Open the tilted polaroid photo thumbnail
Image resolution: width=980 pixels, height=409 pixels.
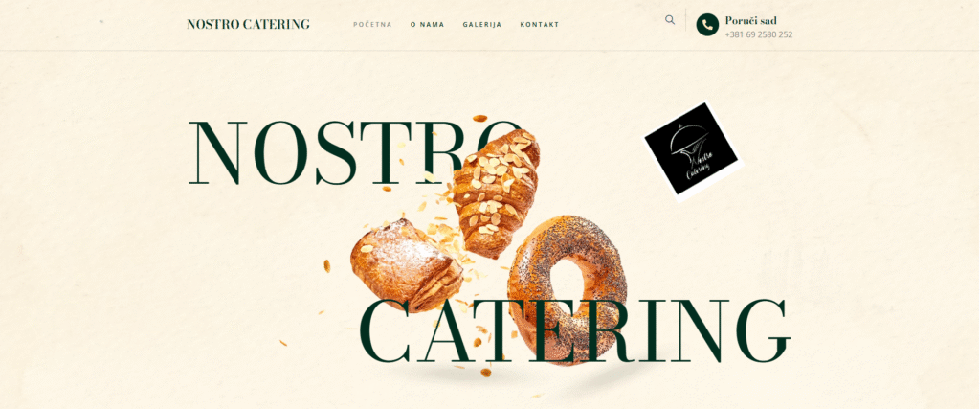(693, 152)
